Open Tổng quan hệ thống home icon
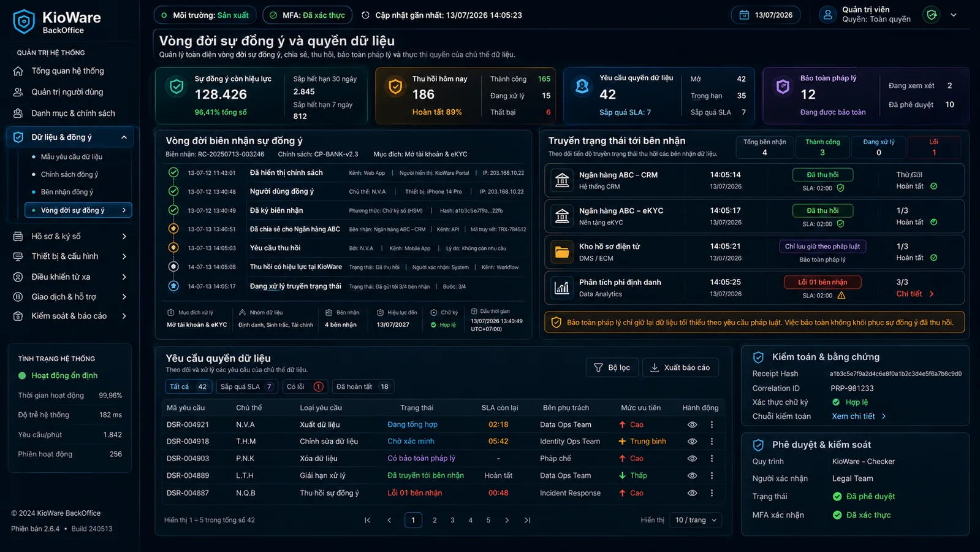 18,71
